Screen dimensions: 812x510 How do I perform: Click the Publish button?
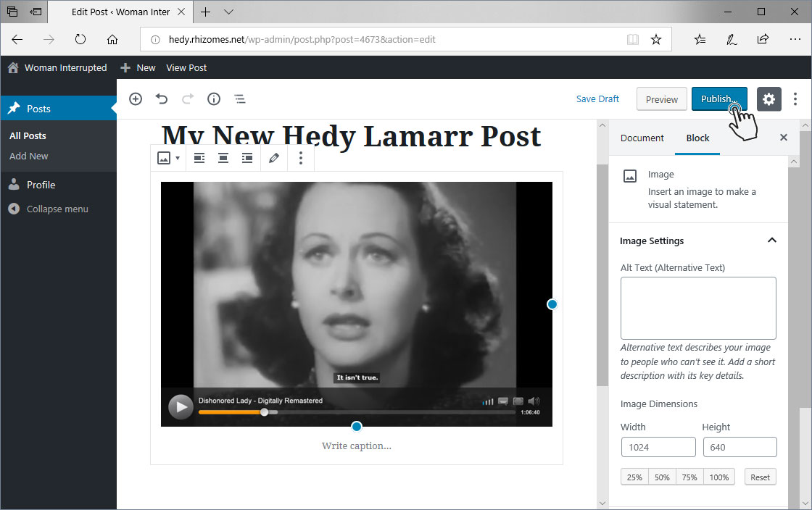click(x=719, y=99)
